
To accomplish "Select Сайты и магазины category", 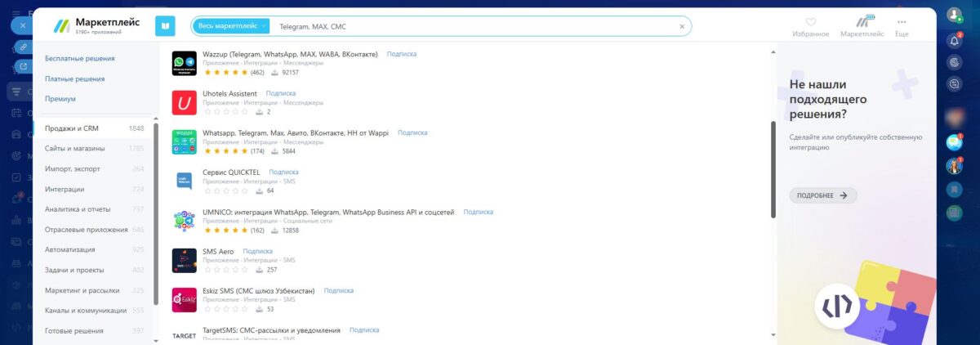I will [93, 148].
